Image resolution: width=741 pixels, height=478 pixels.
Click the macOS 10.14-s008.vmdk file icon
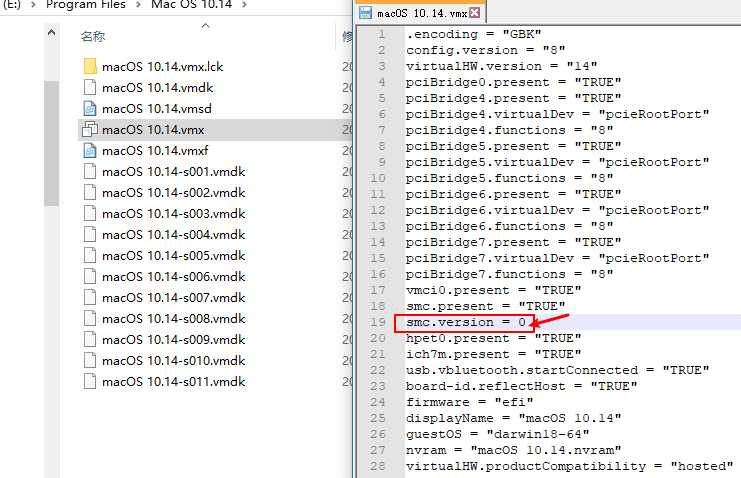[90, 319]
